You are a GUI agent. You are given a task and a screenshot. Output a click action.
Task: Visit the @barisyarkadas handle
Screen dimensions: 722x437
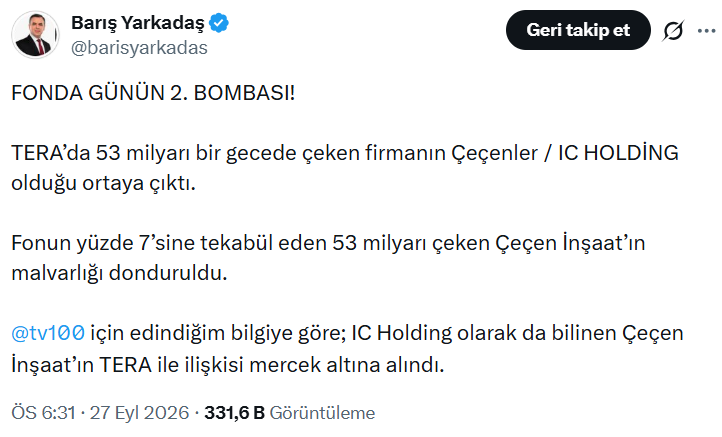click(x=139, y=48)
